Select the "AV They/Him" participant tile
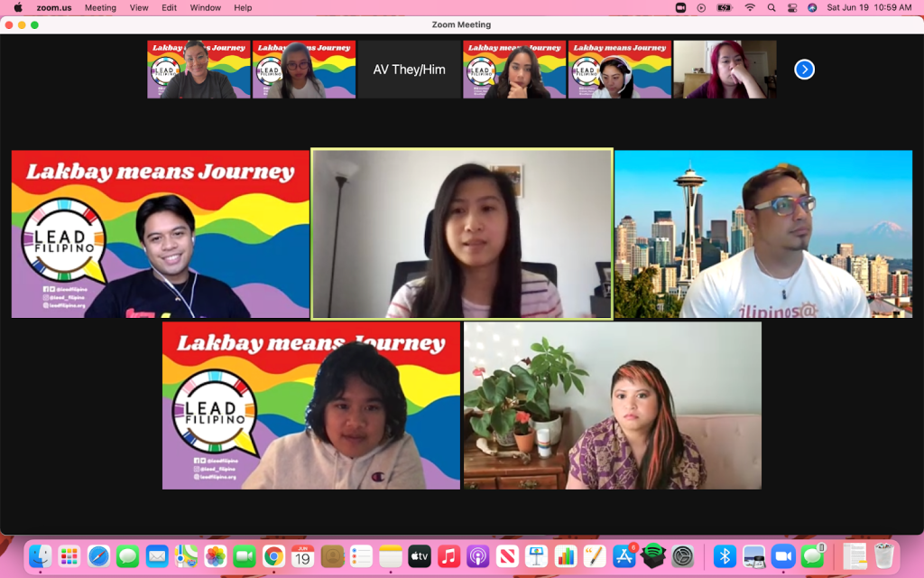Image resolution: width=924 pixels, height=578 pixels. pyautogui.click(x=409, y=70)
